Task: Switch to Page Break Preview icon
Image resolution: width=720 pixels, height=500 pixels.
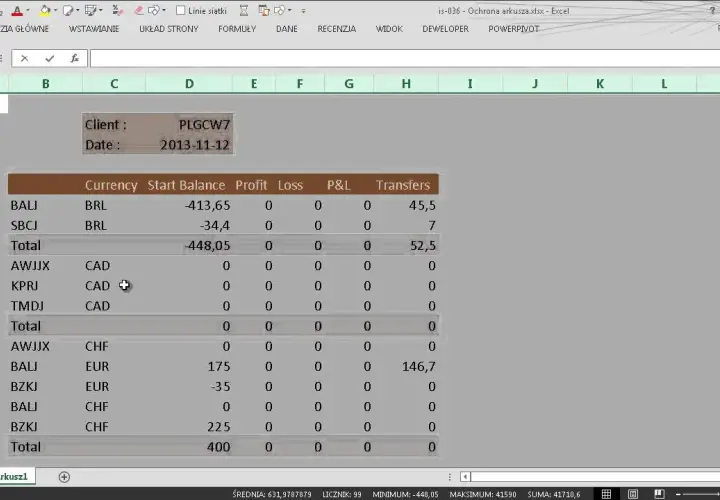Action: point(659,494)
